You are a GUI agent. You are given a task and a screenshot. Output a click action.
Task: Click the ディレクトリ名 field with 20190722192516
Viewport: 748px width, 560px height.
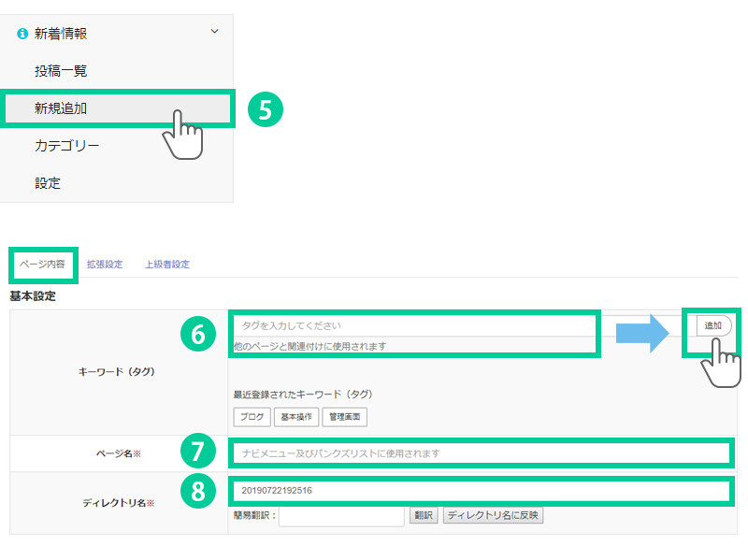pos(480,490)
